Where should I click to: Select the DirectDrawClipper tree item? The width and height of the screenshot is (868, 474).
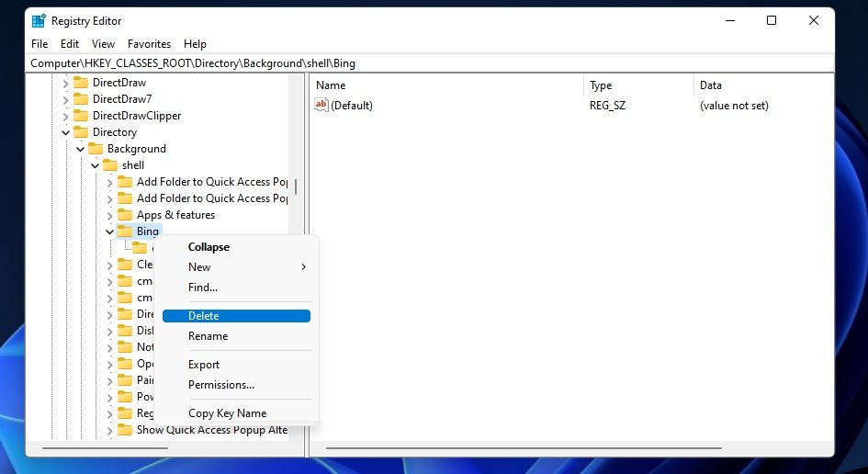pyautogui.click(x=137, y=116)
